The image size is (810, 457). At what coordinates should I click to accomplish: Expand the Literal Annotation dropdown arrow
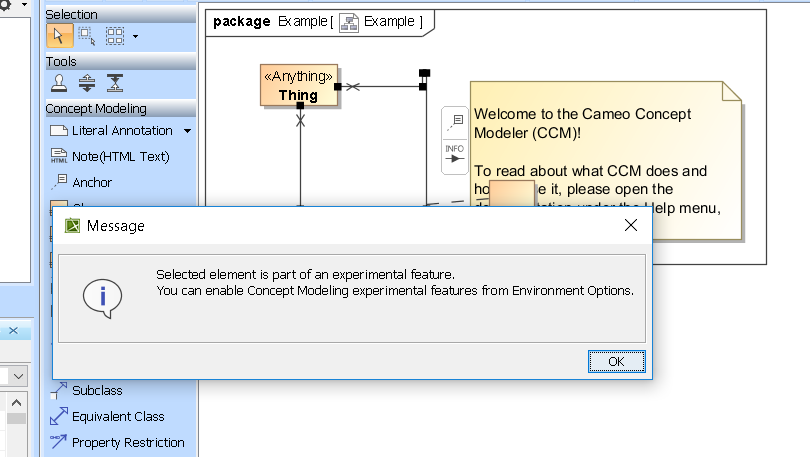(187, 131)
